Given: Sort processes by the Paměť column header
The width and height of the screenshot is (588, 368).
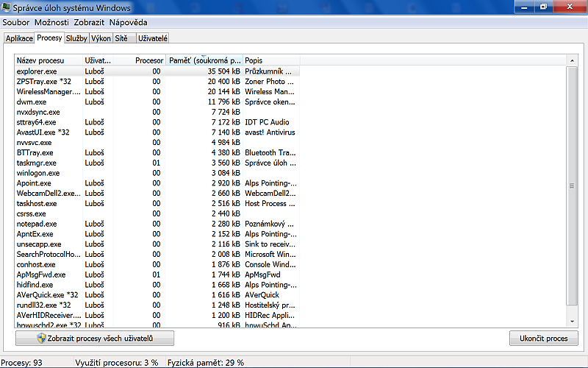Looking at the screenshot, I should click(204, 60).
